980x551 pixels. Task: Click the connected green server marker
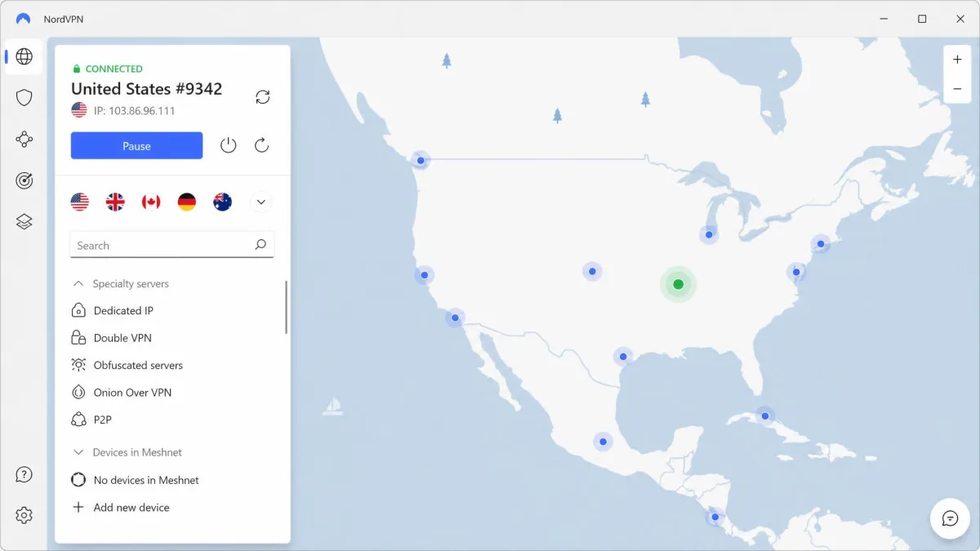[678, 284]
